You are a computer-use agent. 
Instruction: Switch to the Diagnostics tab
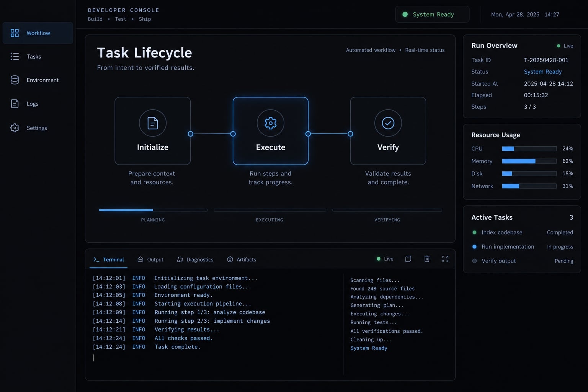[x=195, y=260]
